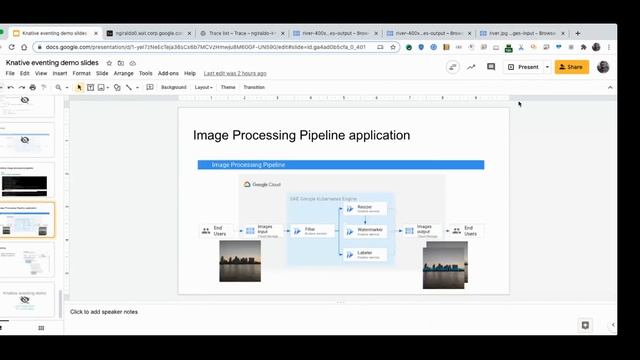
Task: Choose the Select arrow tool
Action: point(79,87)
